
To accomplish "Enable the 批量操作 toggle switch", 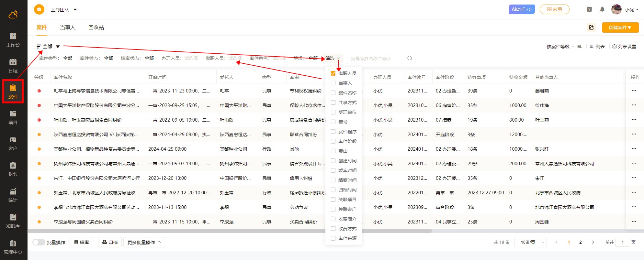I will (x=39, y=242).
